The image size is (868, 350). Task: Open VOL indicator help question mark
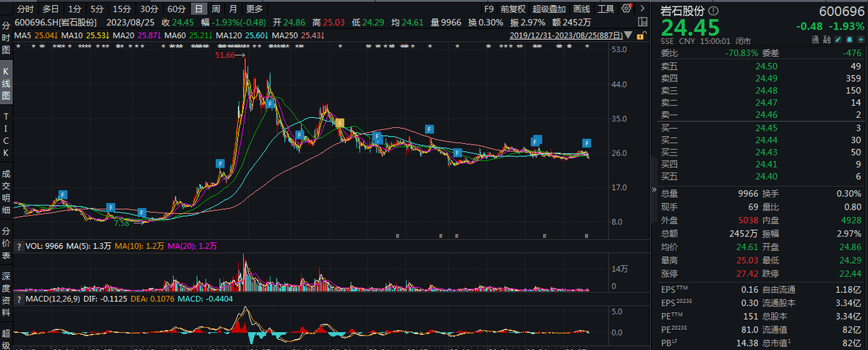pos(20,246)
